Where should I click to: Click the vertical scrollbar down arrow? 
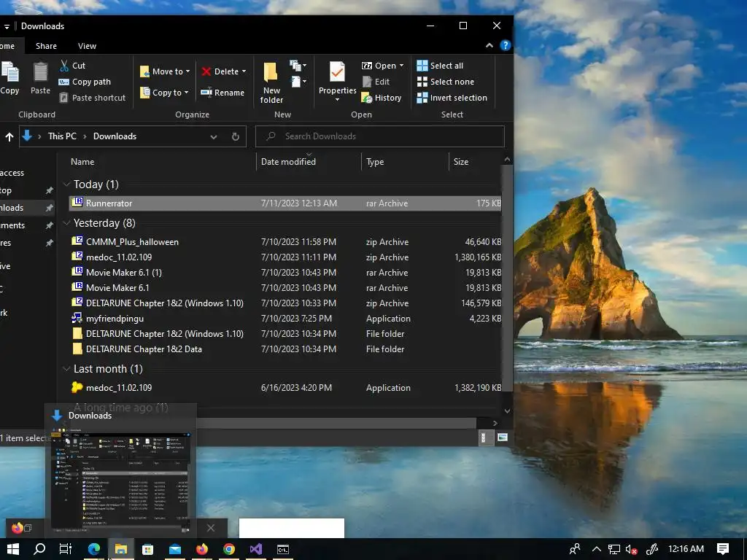coord(507,411)
